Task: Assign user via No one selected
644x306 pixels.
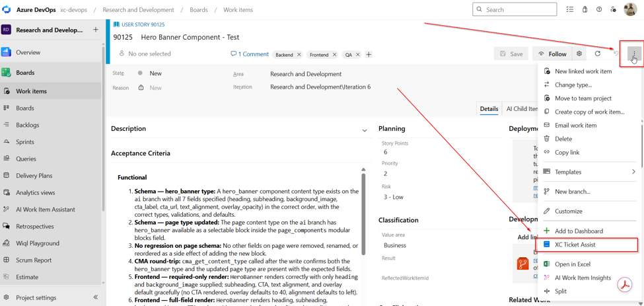Action: pos(145,54)
